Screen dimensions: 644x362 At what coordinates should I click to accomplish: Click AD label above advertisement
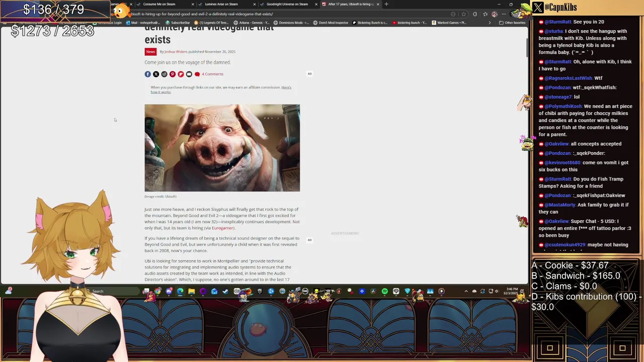pyautogui.click(x=309, y=74)
